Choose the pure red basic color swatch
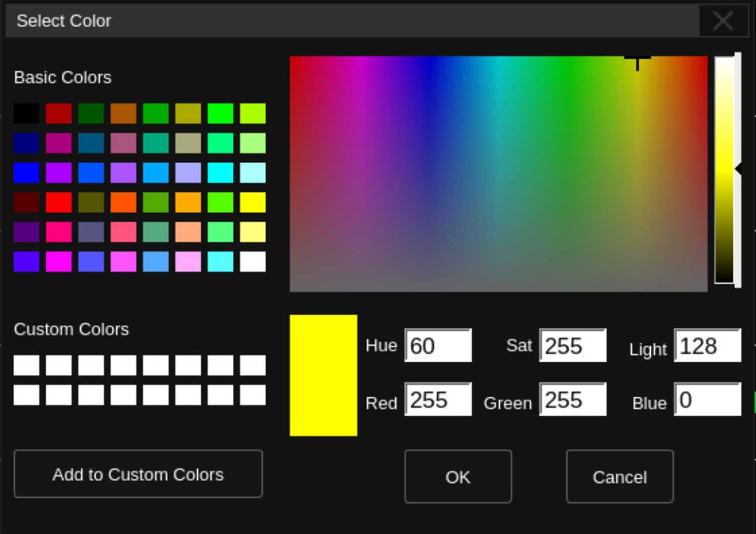The image size is (756, 534). 59,203
